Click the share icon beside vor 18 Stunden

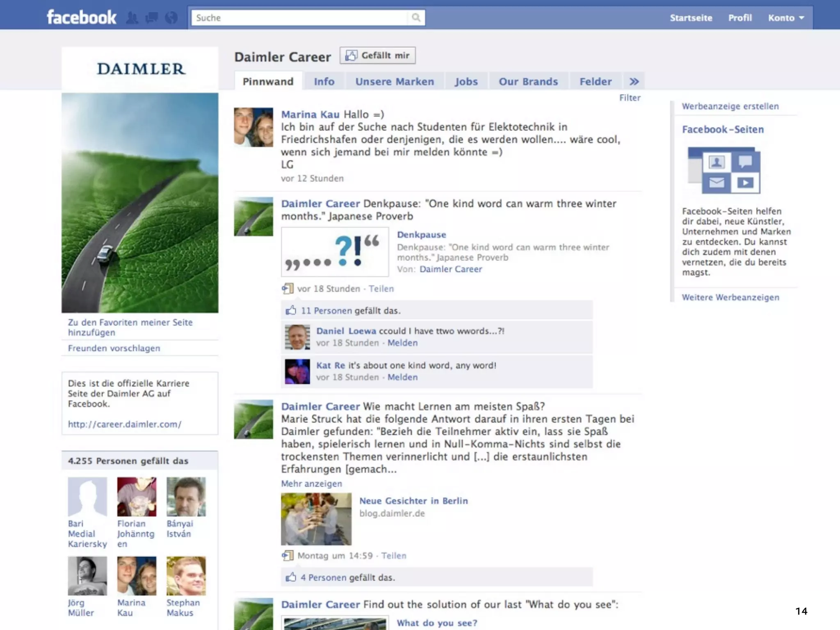(x=288, y=289)
